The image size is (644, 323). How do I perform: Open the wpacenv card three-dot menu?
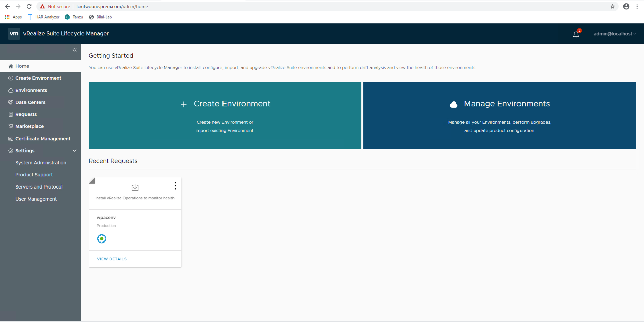(175, 186)
